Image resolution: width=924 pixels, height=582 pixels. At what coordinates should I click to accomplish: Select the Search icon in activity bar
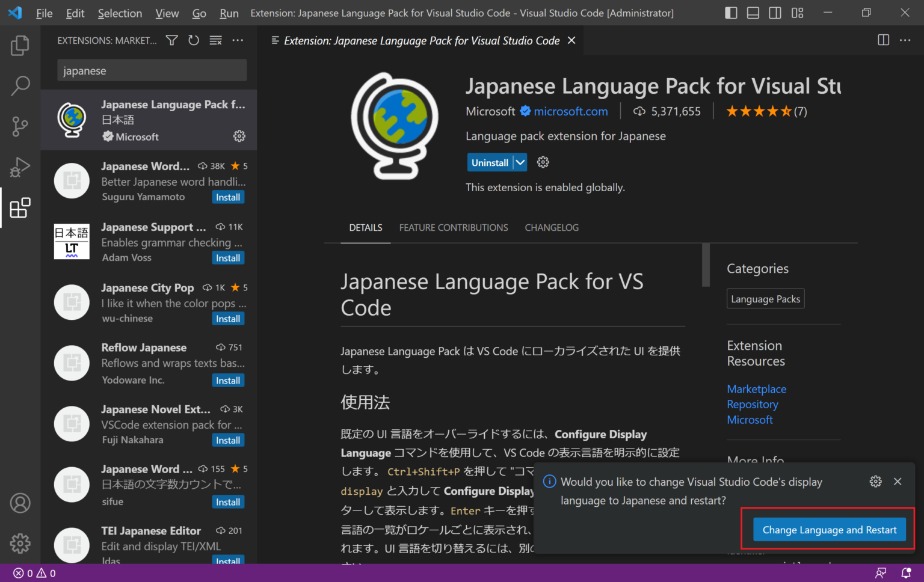(20, 86)
